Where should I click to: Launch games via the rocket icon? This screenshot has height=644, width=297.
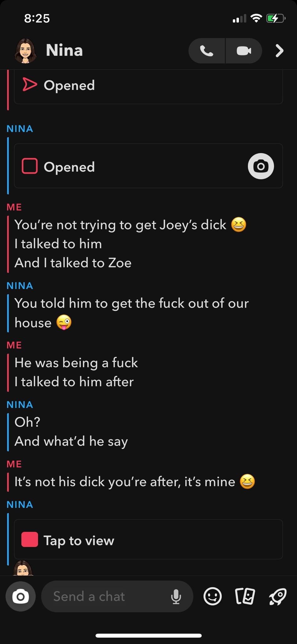(x=278, y=596)
